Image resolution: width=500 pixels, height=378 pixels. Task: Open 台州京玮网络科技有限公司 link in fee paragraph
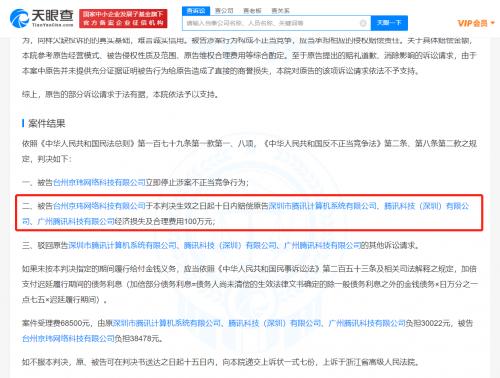(68, 338)
